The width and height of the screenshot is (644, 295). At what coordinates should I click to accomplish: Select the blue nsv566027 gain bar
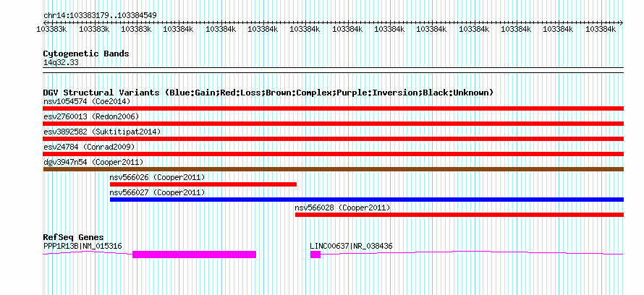point(366,200)
